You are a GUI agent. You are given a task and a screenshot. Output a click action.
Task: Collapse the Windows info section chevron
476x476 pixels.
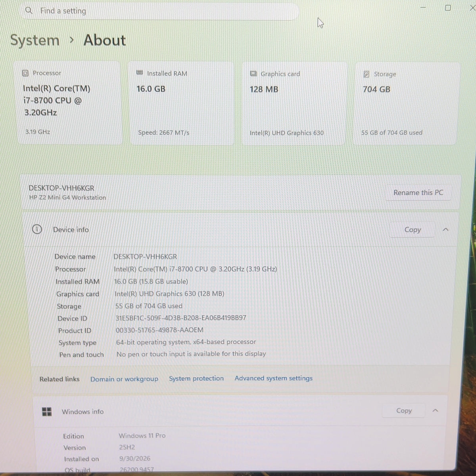tap(435, 411)
